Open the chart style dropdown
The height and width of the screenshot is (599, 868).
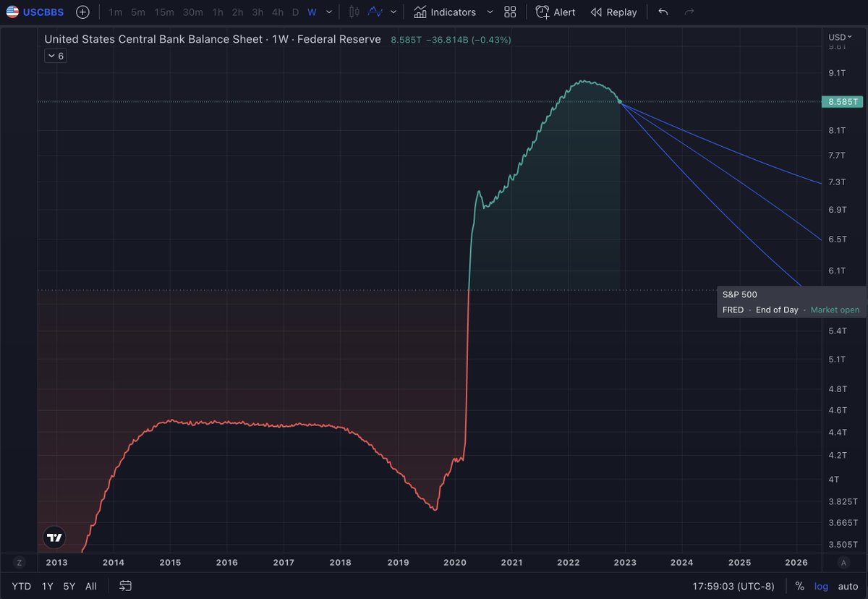pyautogui.click(x=394, y=12)
